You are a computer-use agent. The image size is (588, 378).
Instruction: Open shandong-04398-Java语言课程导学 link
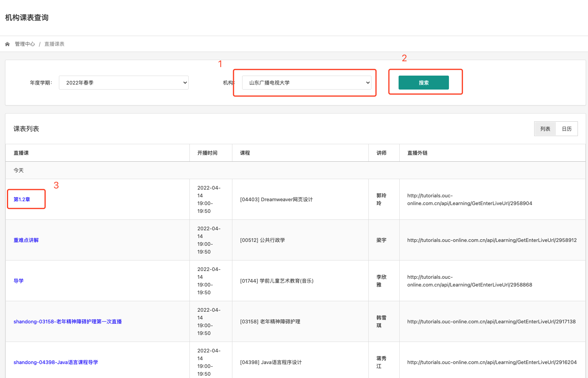(x=56, y=362)
